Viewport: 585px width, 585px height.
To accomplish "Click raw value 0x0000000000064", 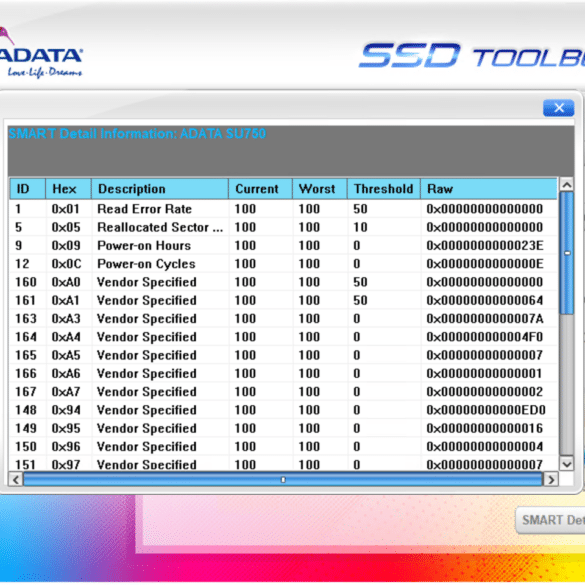I will (485, 300).
